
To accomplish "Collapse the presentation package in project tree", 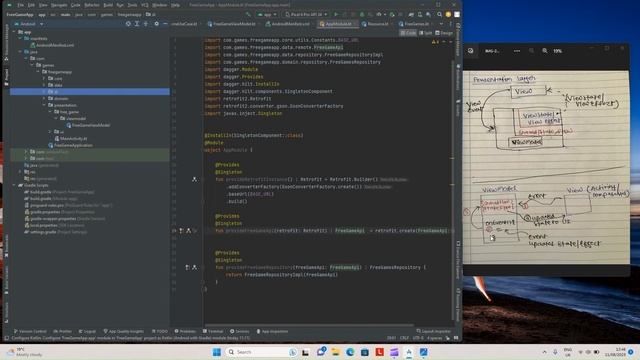I will tap(44, 105).
